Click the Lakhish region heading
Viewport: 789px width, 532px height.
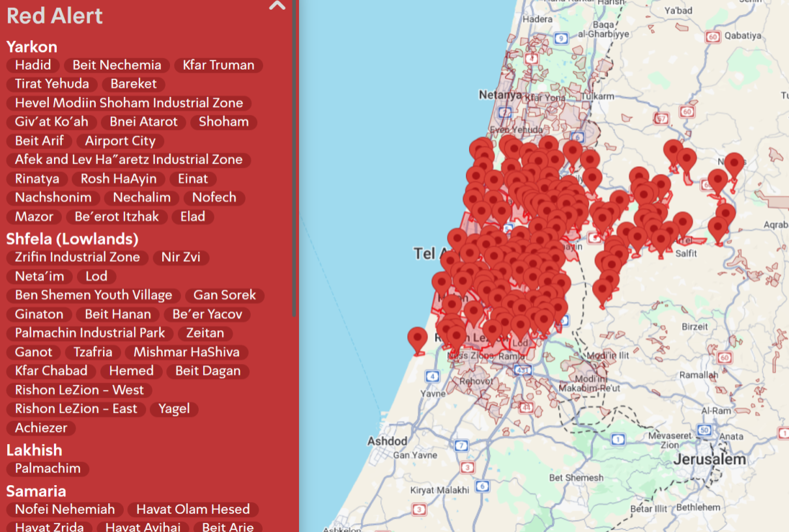point(35,450)
